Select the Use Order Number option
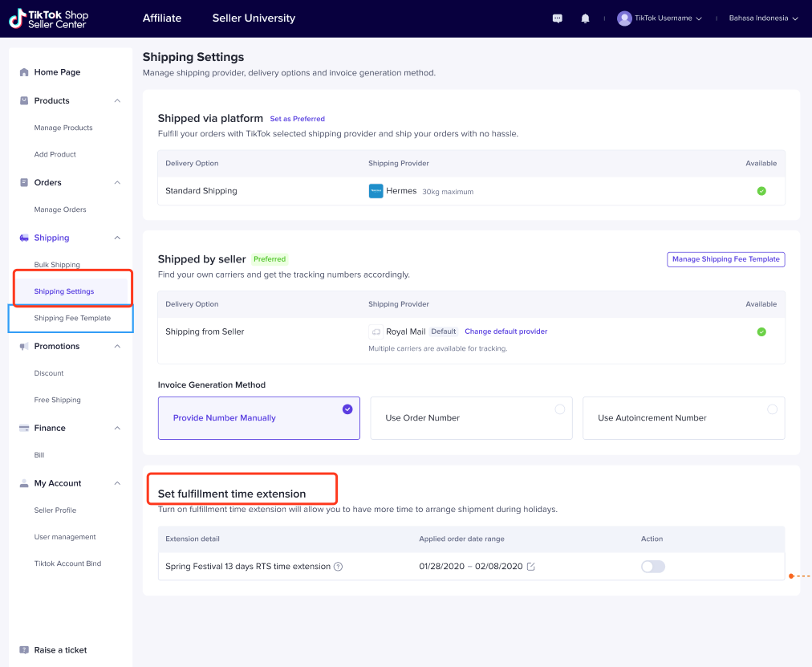The height and width of the screenshot is (667, 812). point(471,418)
